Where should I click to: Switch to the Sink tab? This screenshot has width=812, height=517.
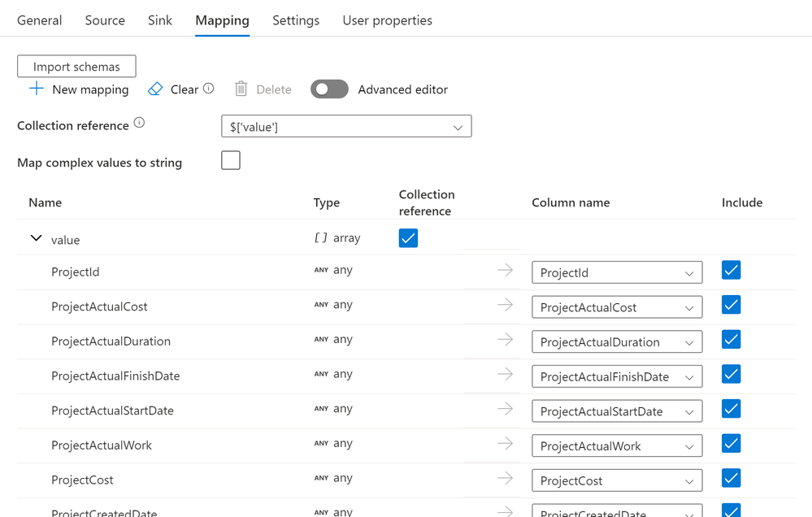tap(160, 20)
